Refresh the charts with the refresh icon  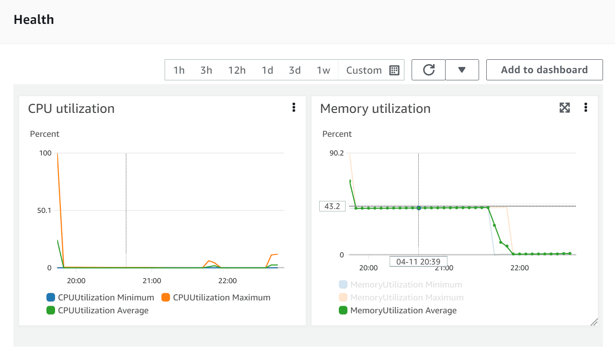428,70
